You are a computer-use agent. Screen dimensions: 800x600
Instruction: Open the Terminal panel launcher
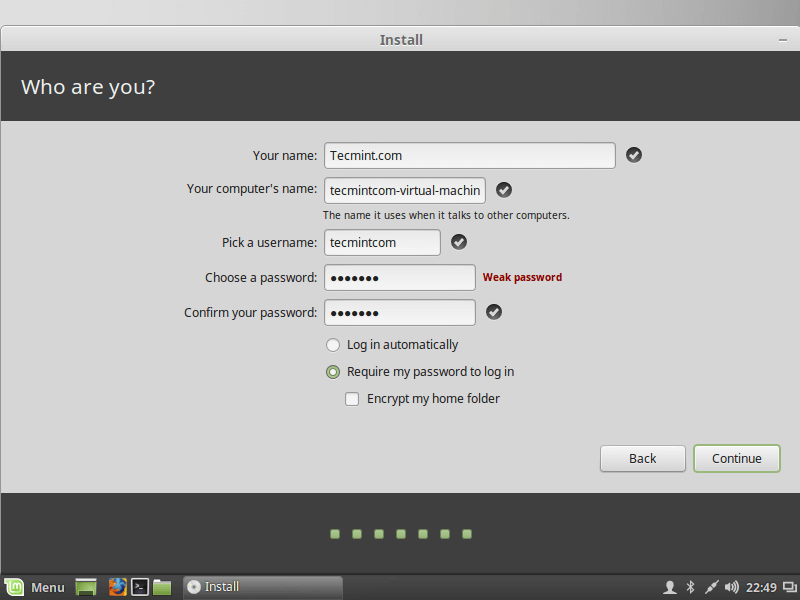pos(139,587)
